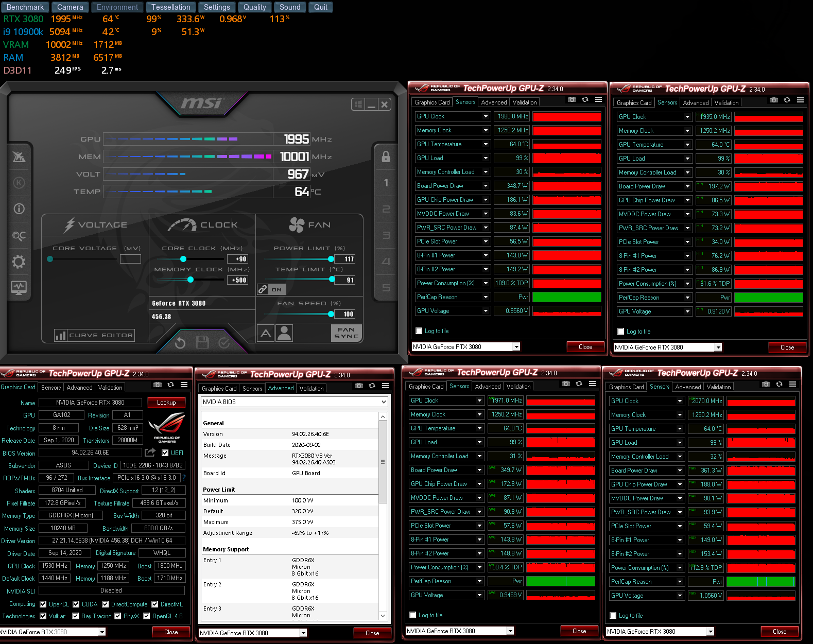Click the Memory Clock +500 input field
This screenshot has height=644, width=813.
click(x=237, y=280)
